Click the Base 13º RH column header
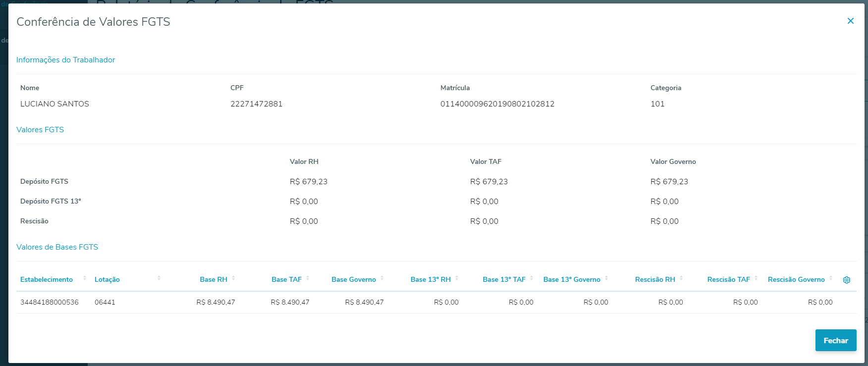 [x=431, y=279]
